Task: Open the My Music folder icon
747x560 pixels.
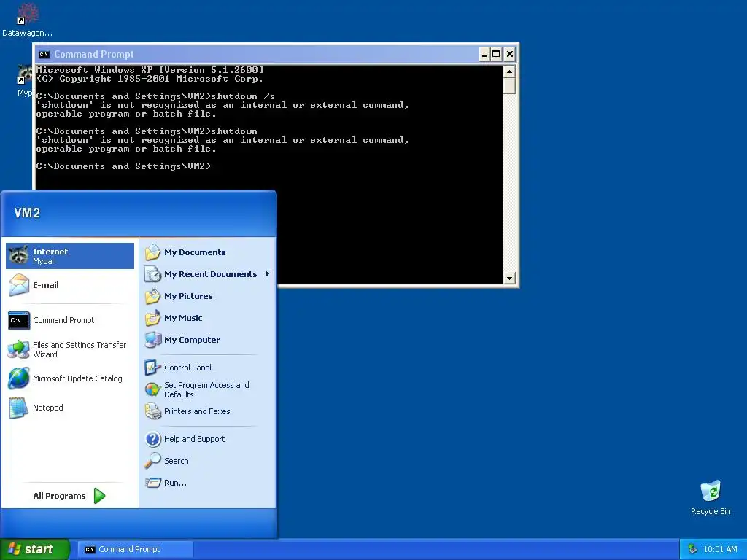Action: 153,318
